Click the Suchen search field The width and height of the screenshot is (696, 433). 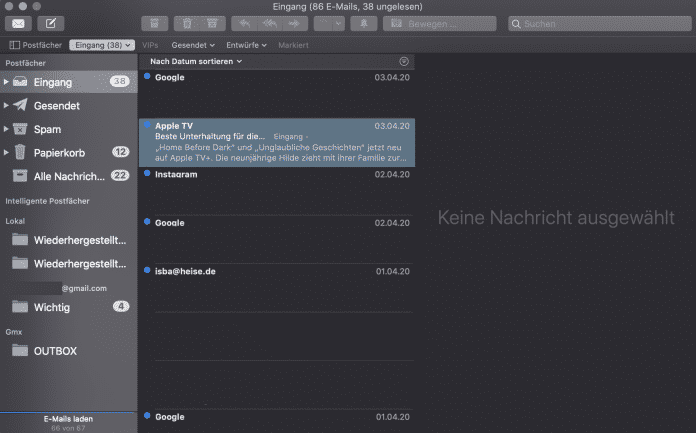598,23
